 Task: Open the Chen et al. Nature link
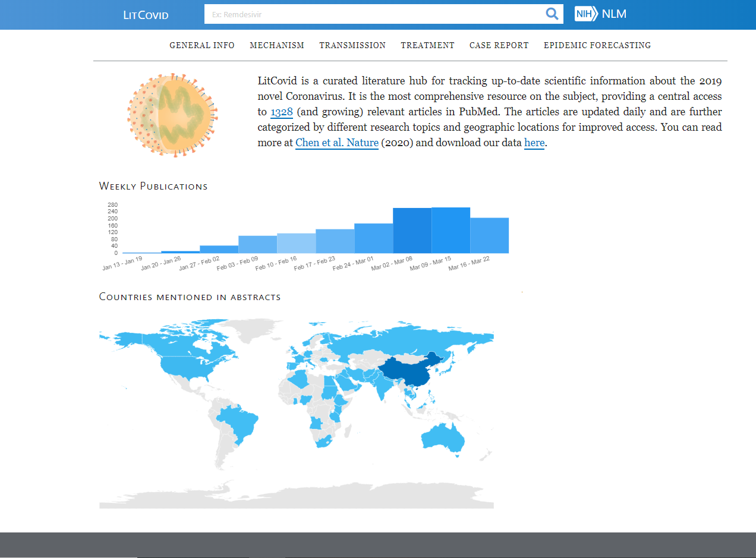coord(337,143)
